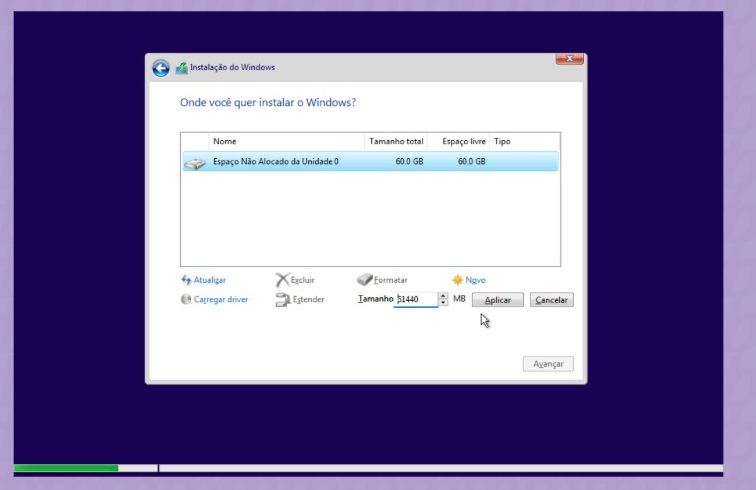Image resolution: width=756 pixels, height=490 pixels.
Task: Decrease Tamanho with the down spinner arrow
Action: pyautogui.click(x=443, y=303)
